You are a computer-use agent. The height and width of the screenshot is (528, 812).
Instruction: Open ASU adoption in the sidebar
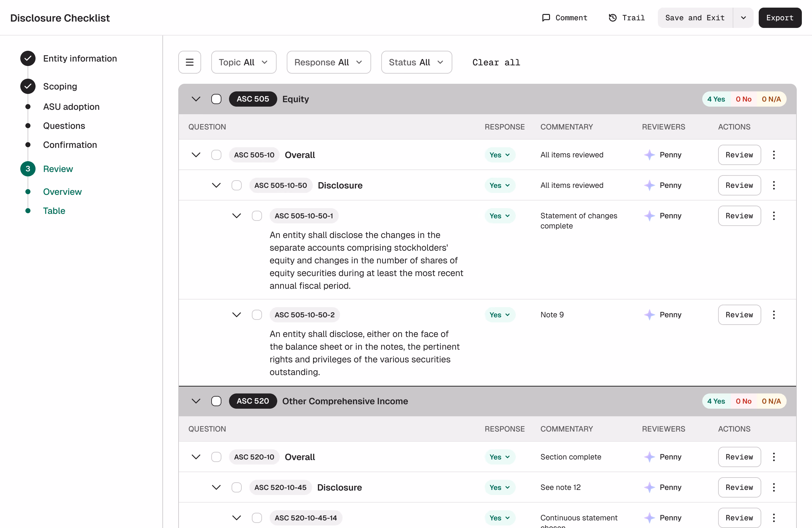click(71, 107)
